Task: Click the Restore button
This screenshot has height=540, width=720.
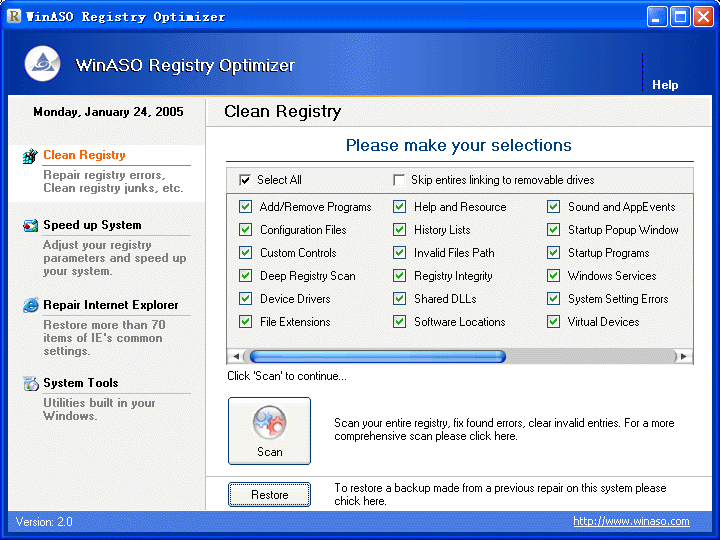Action: [x=270, y=495]
